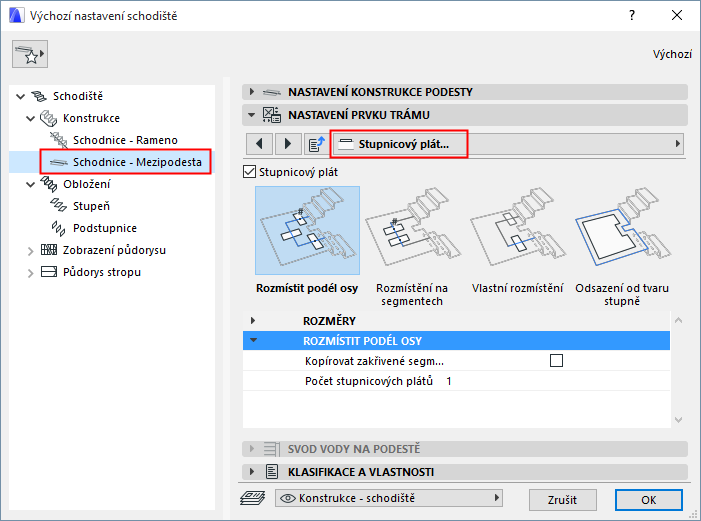Edit Počet stupnicových plátů value 1
This screenshot has width=701, height=521.
pyautogui.click(x=449, y=381)
